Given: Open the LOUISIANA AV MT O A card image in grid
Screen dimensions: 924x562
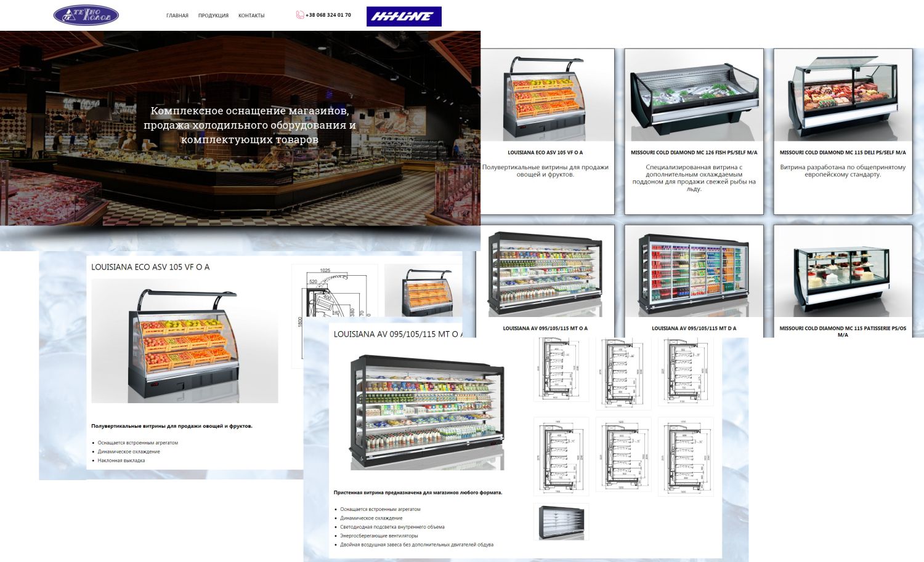Looking at the screenshot, I should (545, 274).
